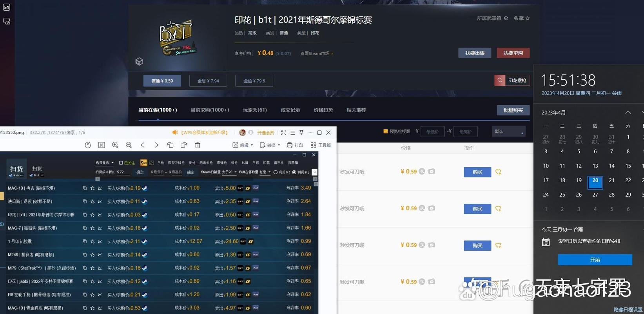Open chart icon on MAG-7 碰碰狗 row
The height and width of the screenshot is (314, 644).
(x=100, y=228)
